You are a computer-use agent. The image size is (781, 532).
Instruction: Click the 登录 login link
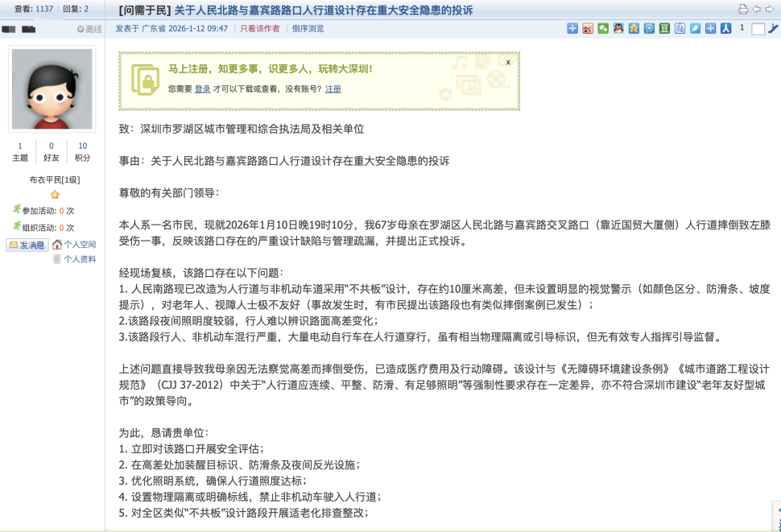point(202,89)
